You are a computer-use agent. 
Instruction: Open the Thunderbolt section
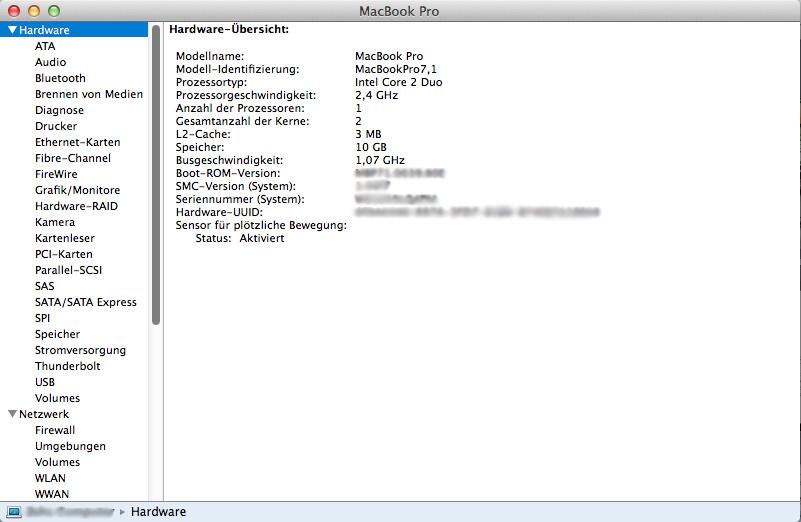pos(67,366)
